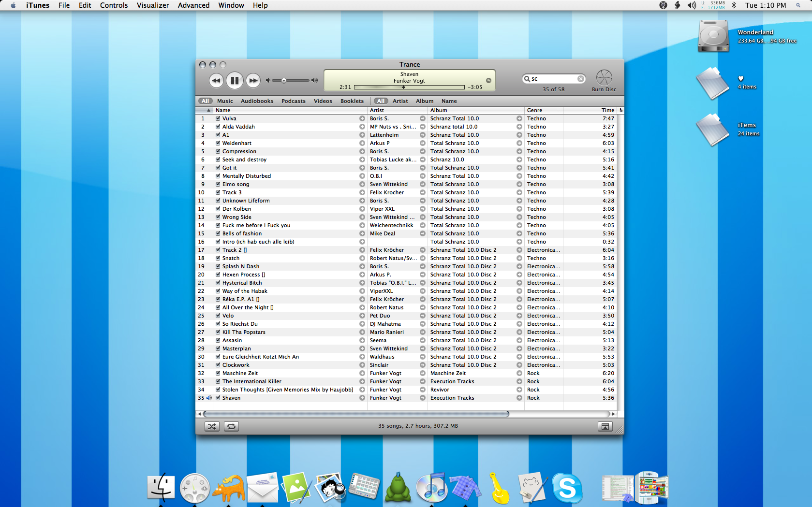The height and width of the screenshot is (507, 812).
Task: Select the Podcasts filter tab
Action: [294, 101]
